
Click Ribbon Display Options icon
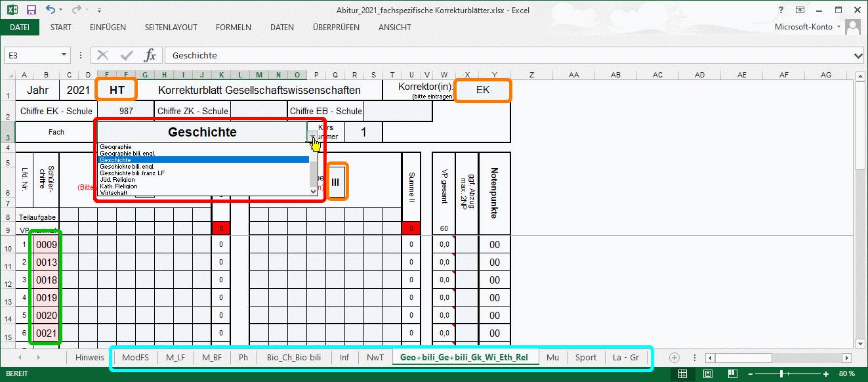(x=800, y=10)
